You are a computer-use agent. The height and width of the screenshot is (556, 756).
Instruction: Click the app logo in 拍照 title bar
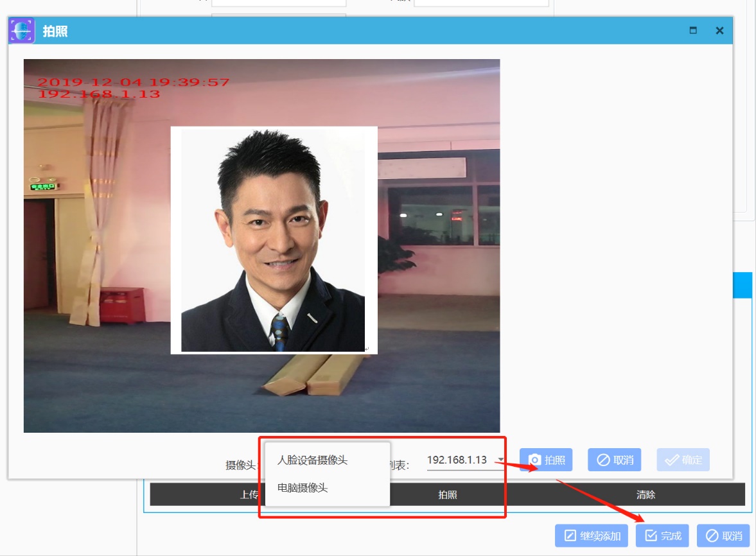tap(21, 31)
